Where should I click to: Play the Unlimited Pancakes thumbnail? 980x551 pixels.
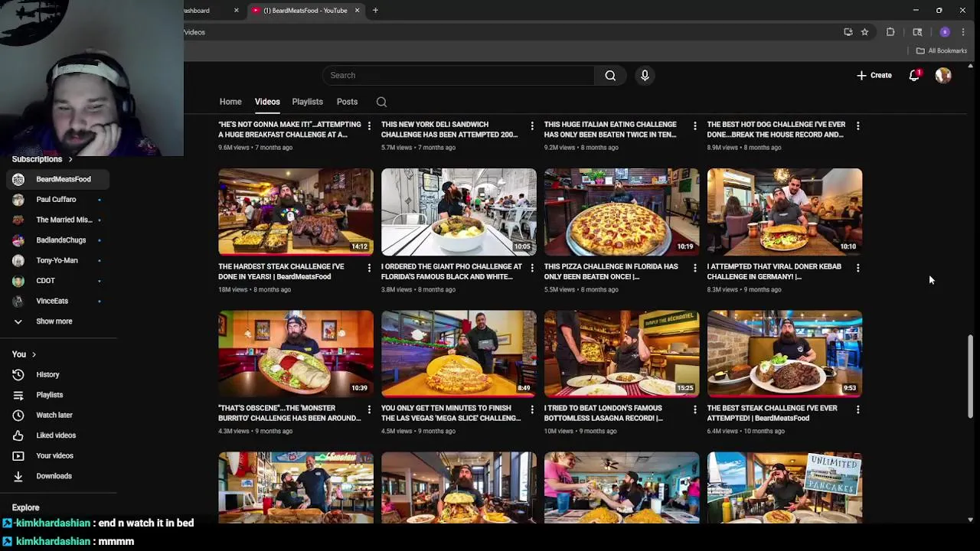coord(785,487)
